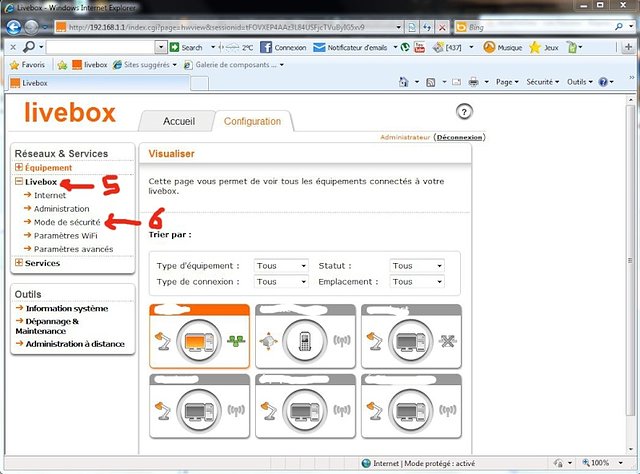Open Mode de sécurité settings link

click(67, 222)
